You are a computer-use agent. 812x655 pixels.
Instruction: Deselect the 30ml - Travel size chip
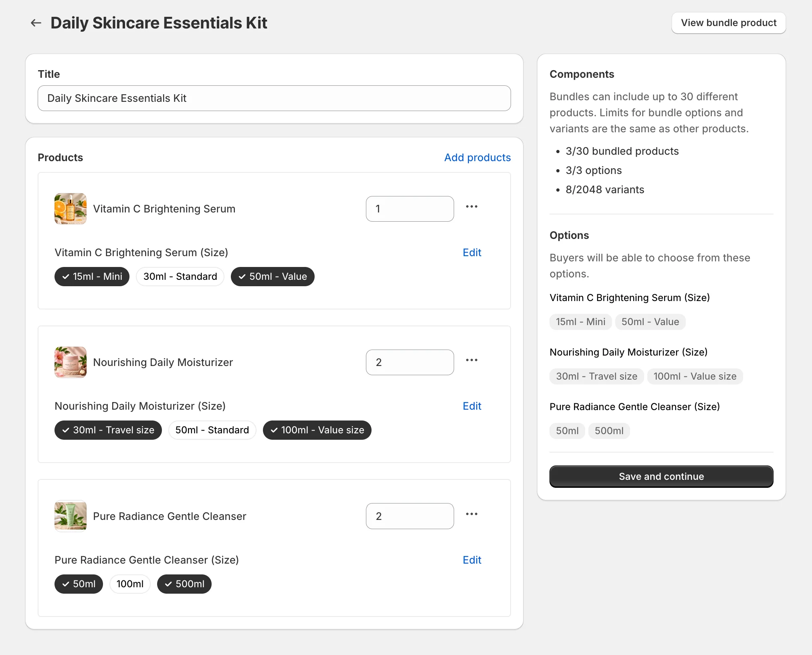coord(108,430)
